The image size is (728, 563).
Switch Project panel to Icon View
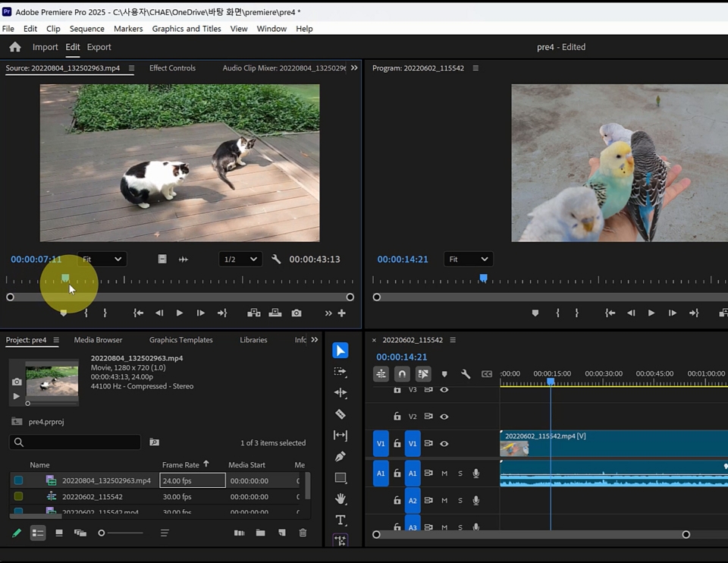pos(59,533)
